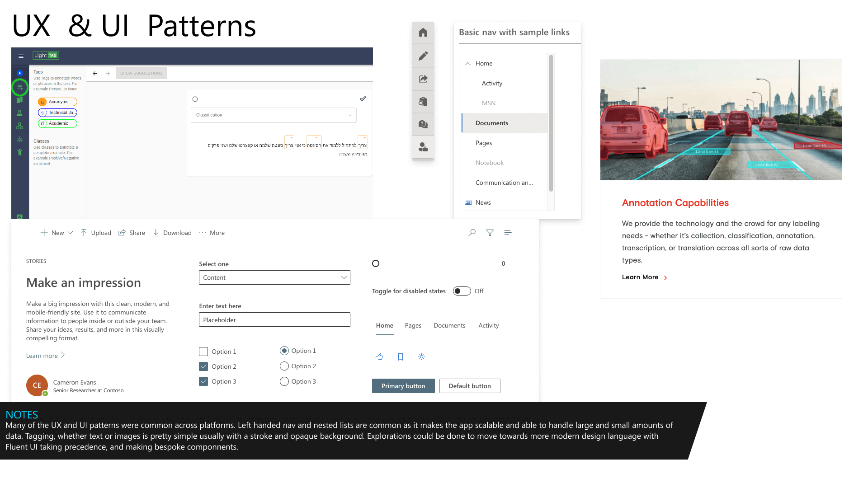Select Documents in the basic nav list
Screen dimensions: 868x488
[492, 123]
